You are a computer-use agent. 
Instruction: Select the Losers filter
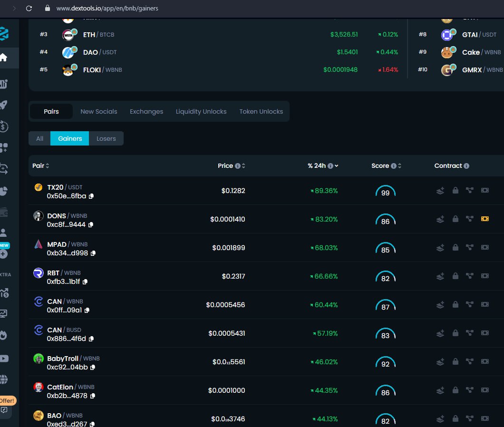pyautogui.click(x=106, y=138)
